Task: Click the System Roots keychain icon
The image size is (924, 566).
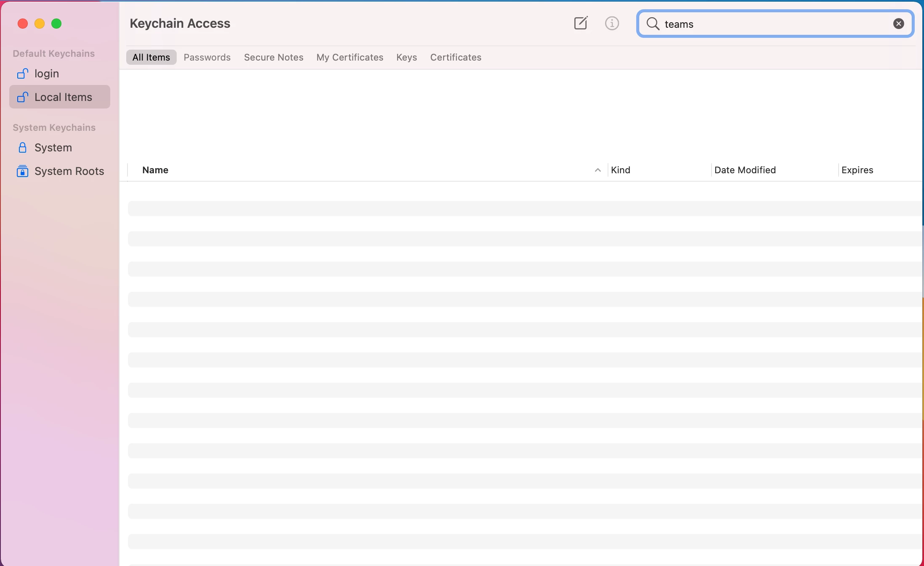Action: pyautogui.click(x=22, y=171)
